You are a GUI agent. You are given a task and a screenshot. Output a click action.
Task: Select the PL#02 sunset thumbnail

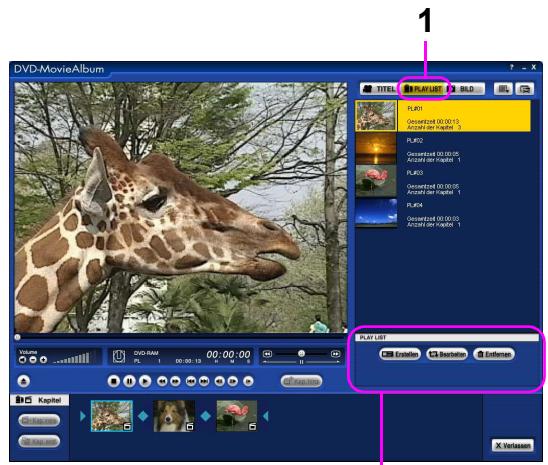tap(376, 148)
